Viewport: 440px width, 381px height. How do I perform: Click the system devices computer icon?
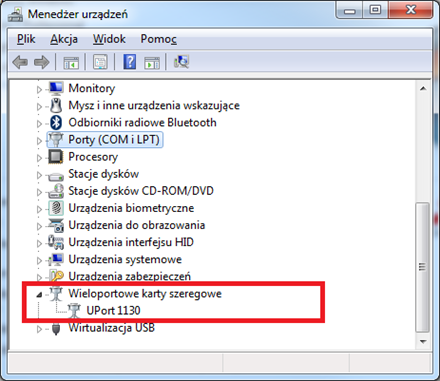coord(56,259)
